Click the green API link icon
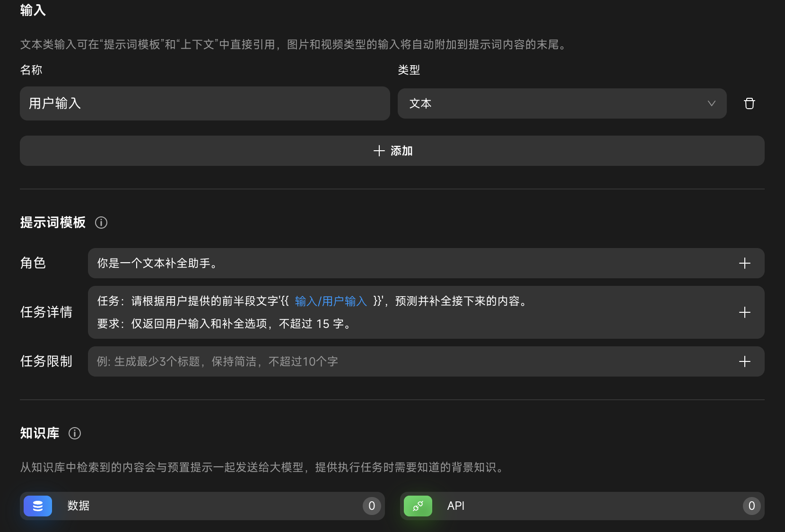 (418, 506)
